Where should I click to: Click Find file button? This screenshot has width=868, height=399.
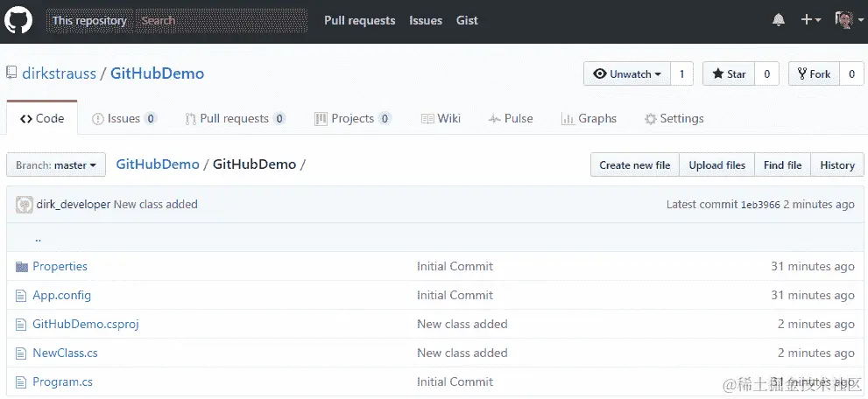pos(783,164)
